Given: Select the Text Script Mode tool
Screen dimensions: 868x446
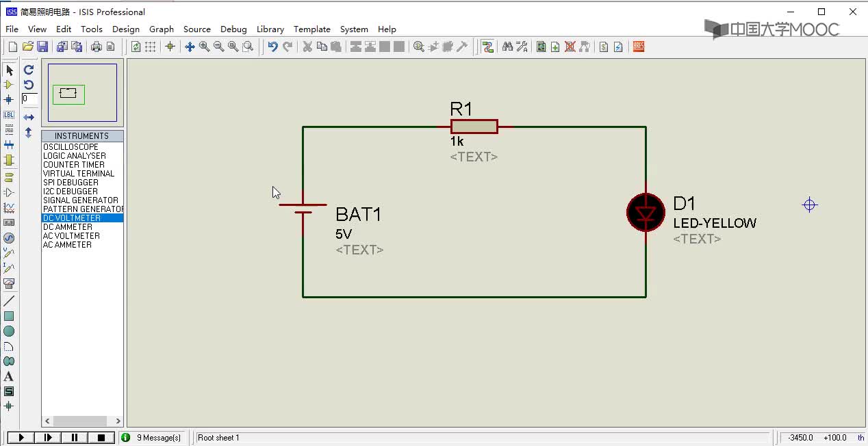Looking at the screenshot, I should point(9,130).
